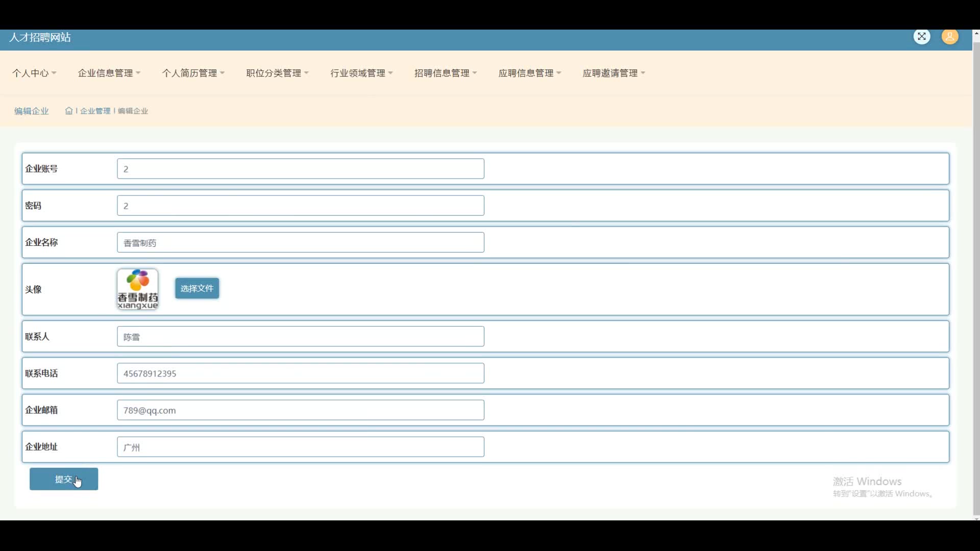980x551 pixels.
Task: Expand the 个人中心 dropdown menu
Action: [x=34, y=73]
